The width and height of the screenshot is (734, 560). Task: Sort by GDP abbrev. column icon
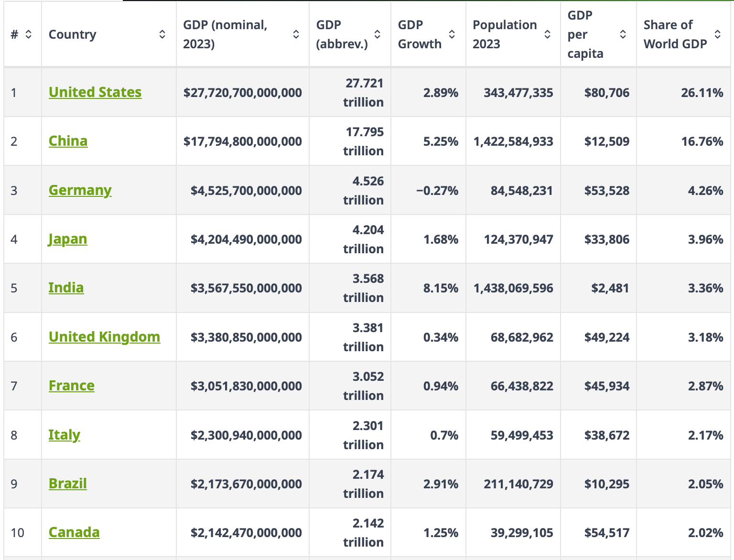pyautogui.click(x=377, y=34)
